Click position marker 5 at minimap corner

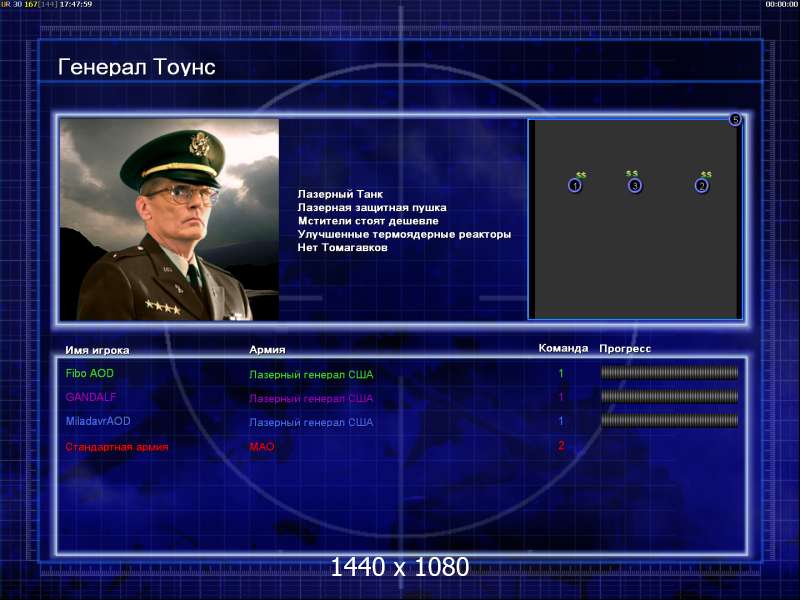pos(735,119)
